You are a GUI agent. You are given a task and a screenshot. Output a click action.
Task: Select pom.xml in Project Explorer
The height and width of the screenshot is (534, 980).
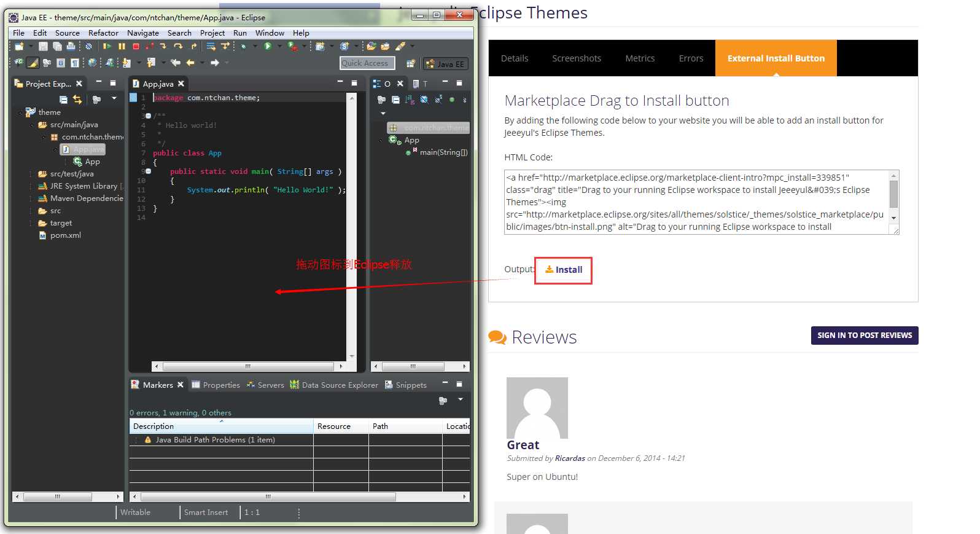pyautogui.click(x=60, y=235)
